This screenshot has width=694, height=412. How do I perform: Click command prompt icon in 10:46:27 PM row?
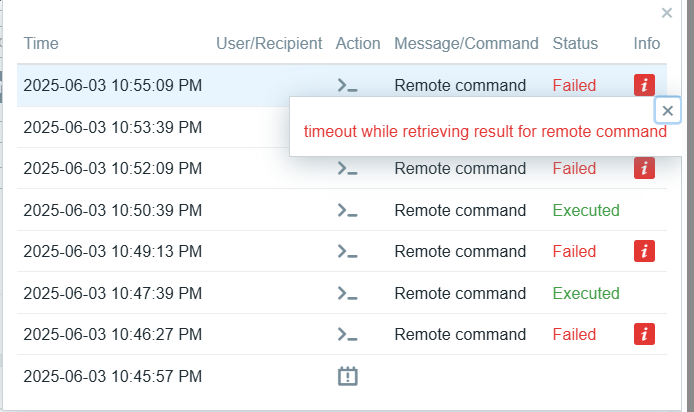[x=347, y=334]
